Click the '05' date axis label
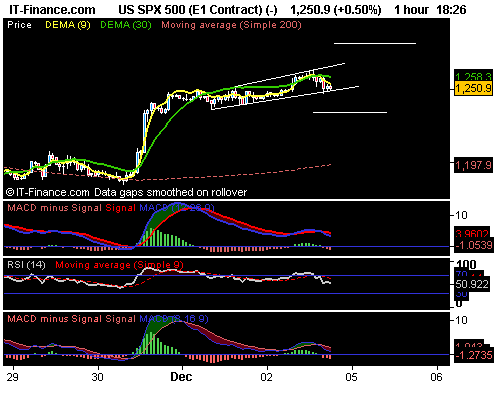The width and height of the screenshot is (500, 400). 351,377
